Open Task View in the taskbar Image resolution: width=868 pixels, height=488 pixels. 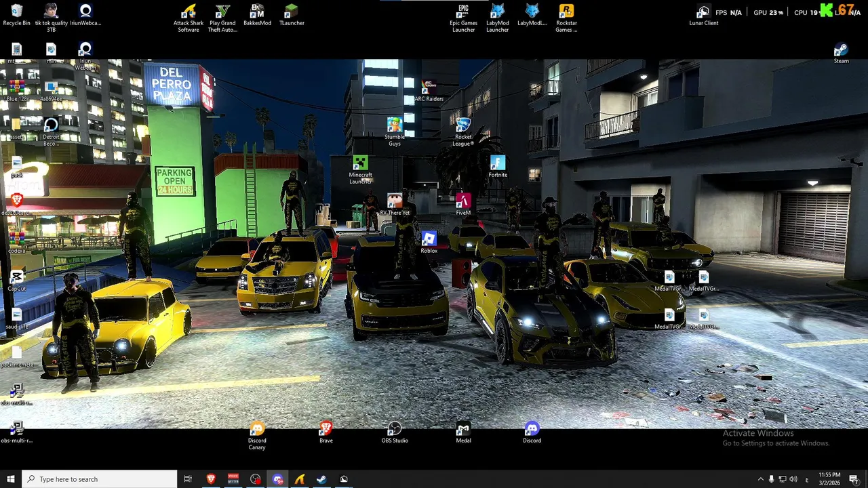pos(188,479)
